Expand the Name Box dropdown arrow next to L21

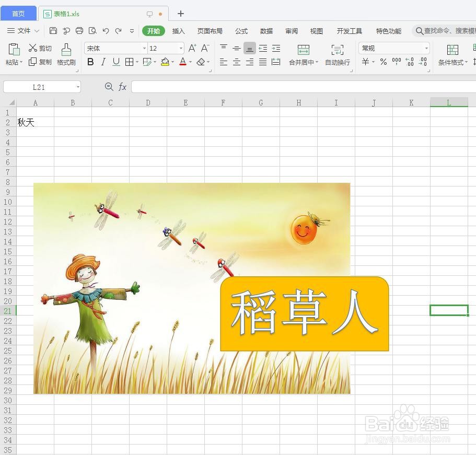[x=78, y=87]
